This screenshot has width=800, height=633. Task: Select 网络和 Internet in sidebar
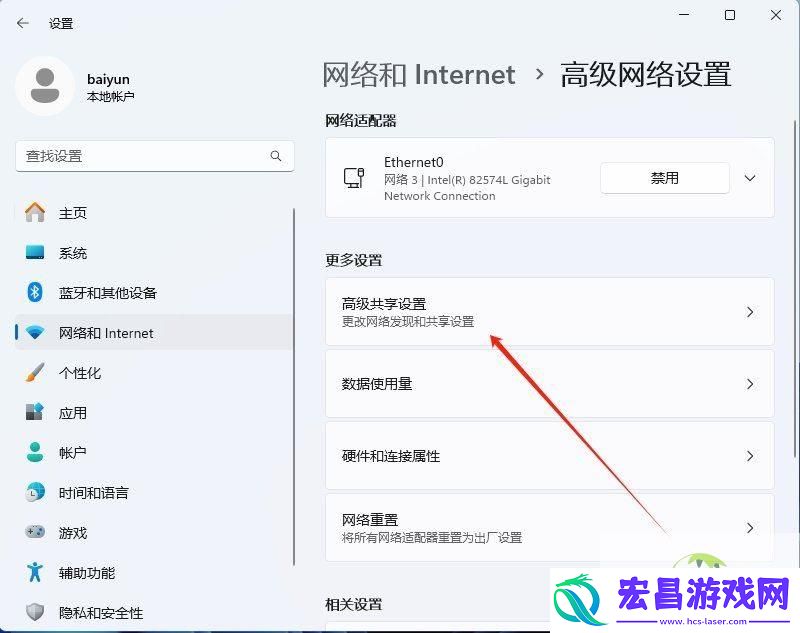pyautogui.click(x=153, y=333)
